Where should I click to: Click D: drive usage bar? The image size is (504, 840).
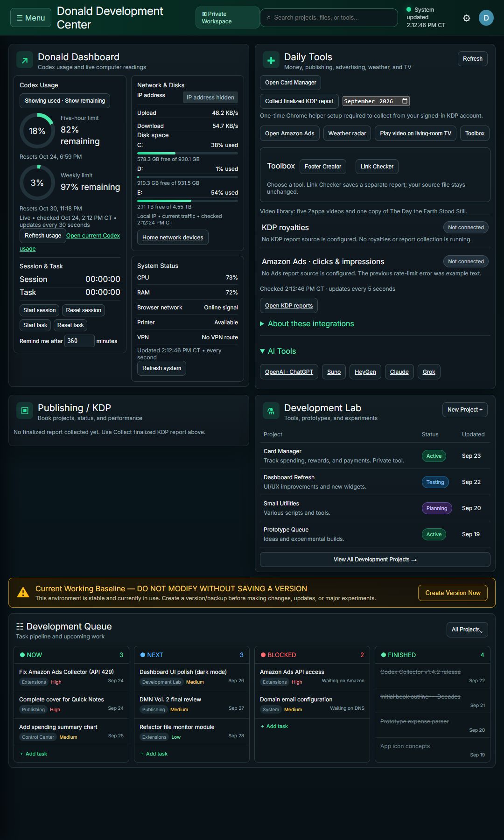pyautogui.click(x=188, y=177)
